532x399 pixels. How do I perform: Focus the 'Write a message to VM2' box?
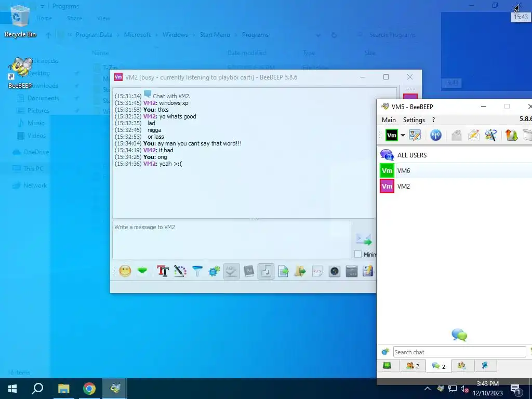tap(232, 240)
